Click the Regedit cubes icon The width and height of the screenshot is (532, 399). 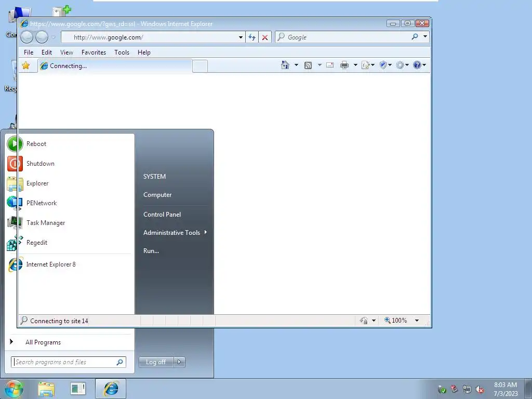tap(15, 243)
